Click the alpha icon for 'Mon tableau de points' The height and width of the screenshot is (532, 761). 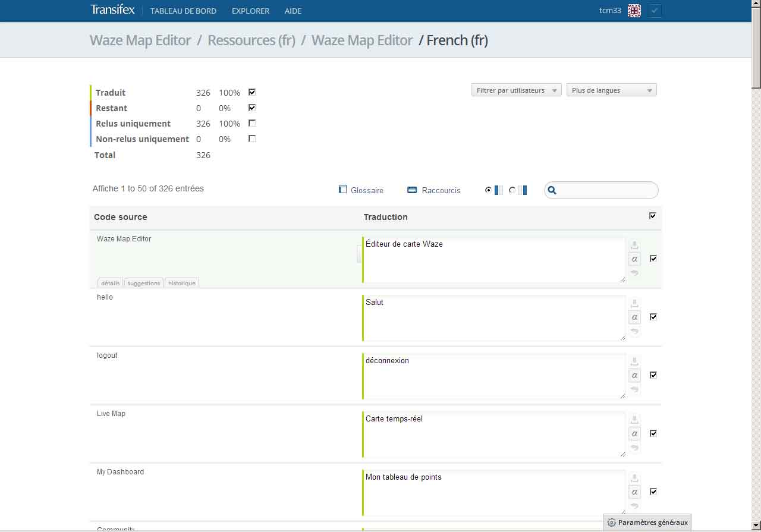click(634, 492)
